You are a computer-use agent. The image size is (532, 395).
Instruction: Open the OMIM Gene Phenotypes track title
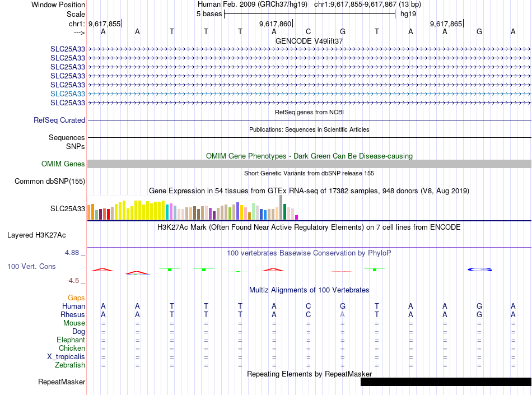(309, 156)
